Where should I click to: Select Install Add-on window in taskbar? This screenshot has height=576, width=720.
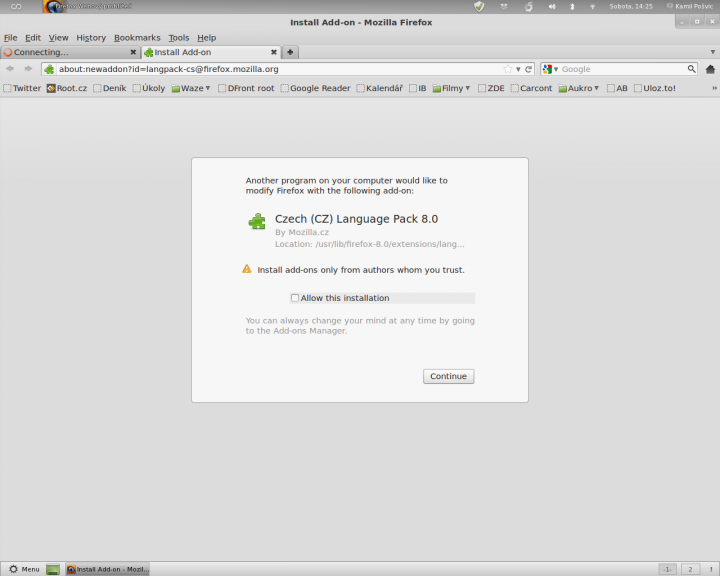coord(107,570)
